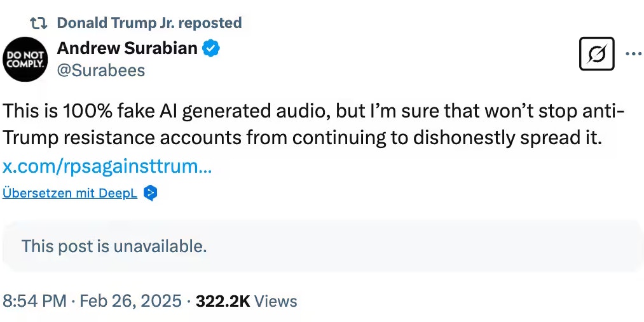The width and height of the screenshot is (644, 322).
Task: Follow the x.com/rpsagainsttrum… link
Action: [x=107, y=167]
